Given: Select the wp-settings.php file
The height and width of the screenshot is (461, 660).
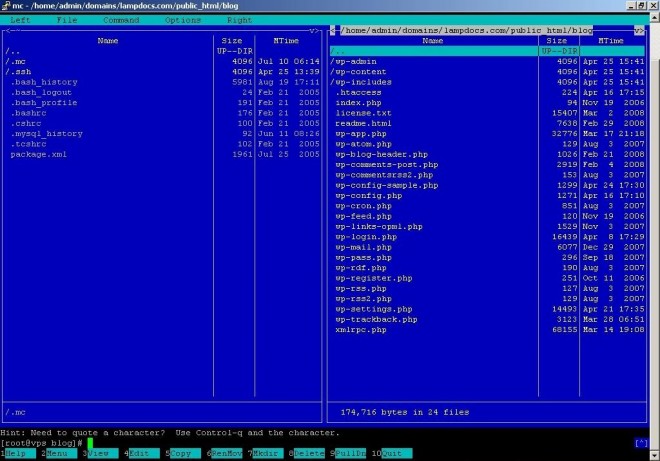Looking at the screenshot, I should click(487, 309).
